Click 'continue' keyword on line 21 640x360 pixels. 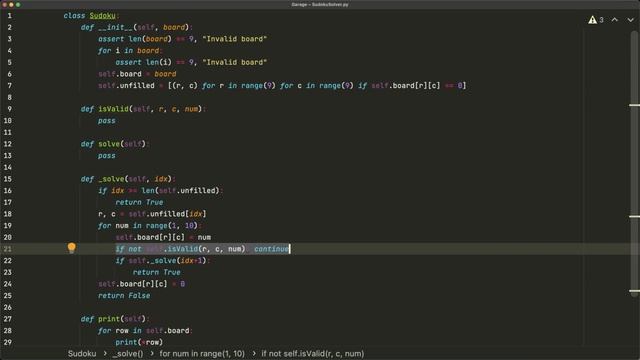(x=271, y=249)
